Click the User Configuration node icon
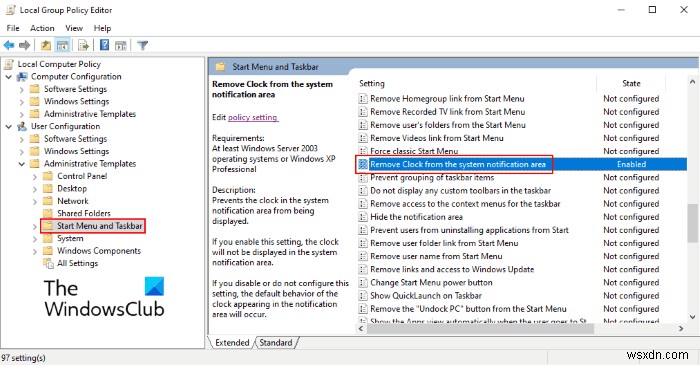Screen dimensions: 700x365 coord(22,127)
